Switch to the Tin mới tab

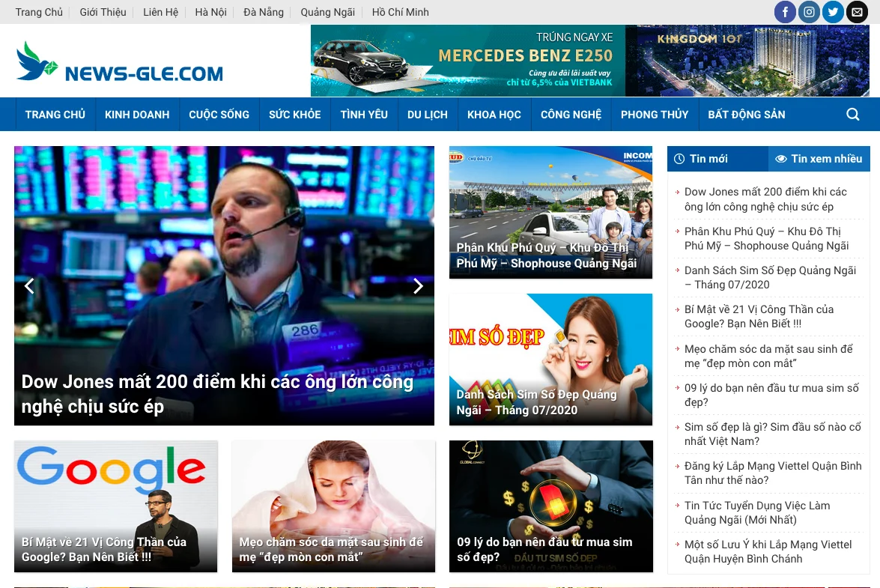(717, 159)
